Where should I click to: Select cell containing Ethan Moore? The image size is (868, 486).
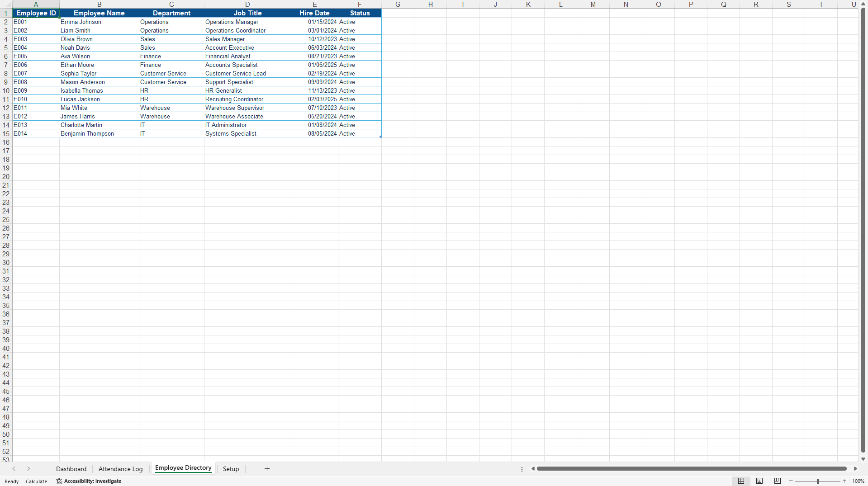tap(99, 65)
